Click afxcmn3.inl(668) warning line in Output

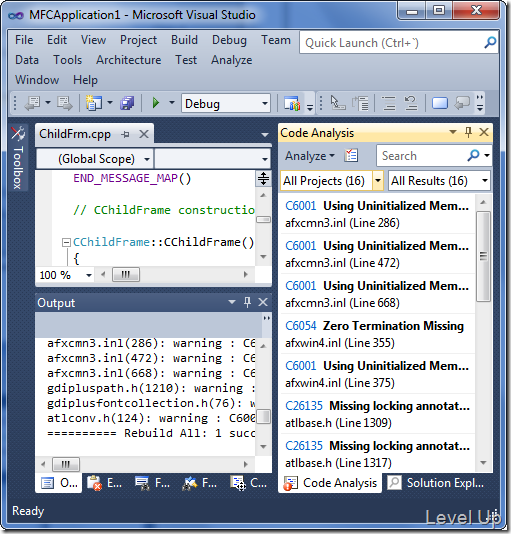coord(151,373)
